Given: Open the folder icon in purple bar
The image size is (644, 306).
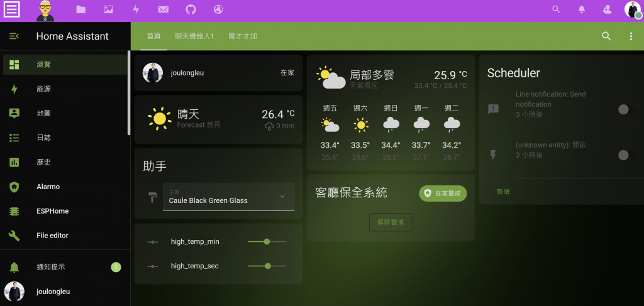Looking at the screenshot, I should (81, 9).
